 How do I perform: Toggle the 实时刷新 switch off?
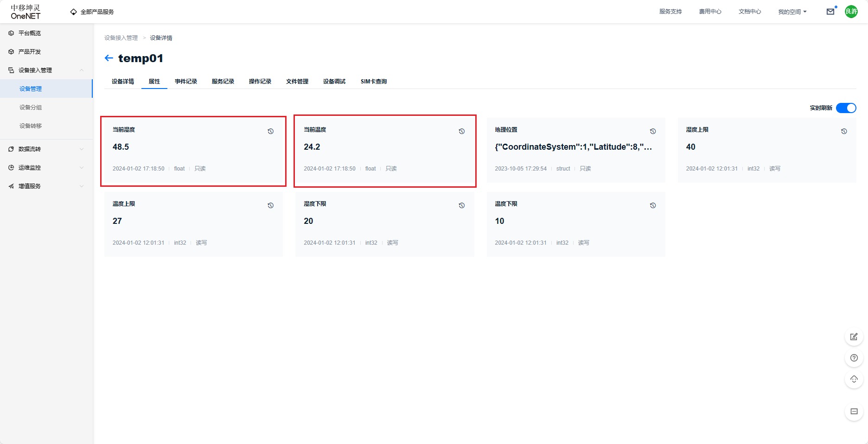[x=846, y=108]
